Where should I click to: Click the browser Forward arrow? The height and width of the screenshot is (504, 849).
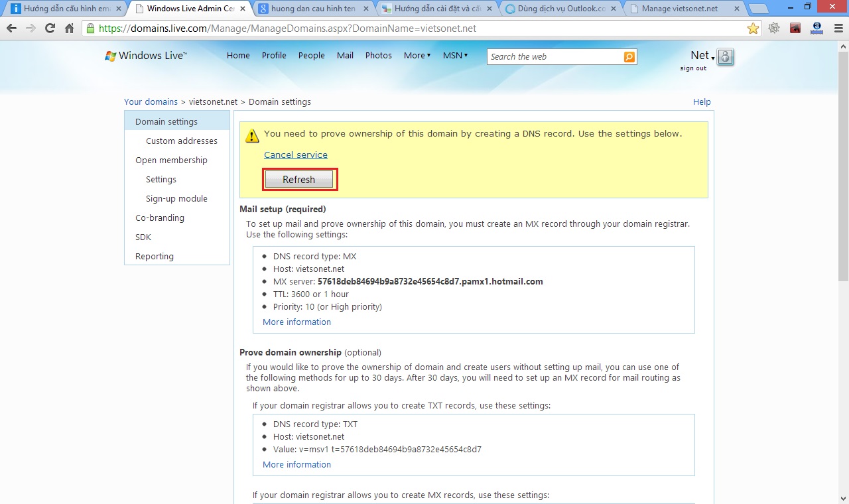click(x=31, y=29)
